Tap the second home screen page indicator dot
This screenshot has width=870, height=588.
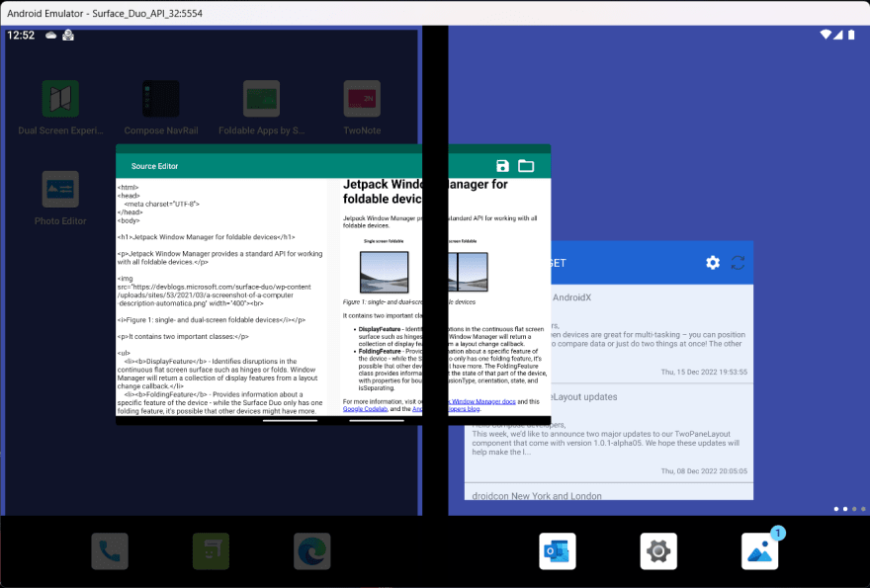[845, 509]
